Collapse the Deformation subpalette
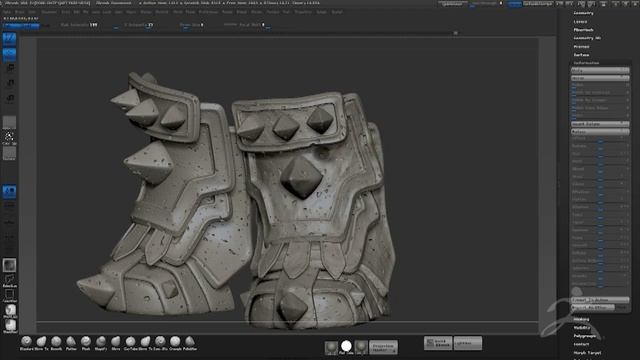The height and width of the screenshot is (360, 640). [x=586, y=63]
